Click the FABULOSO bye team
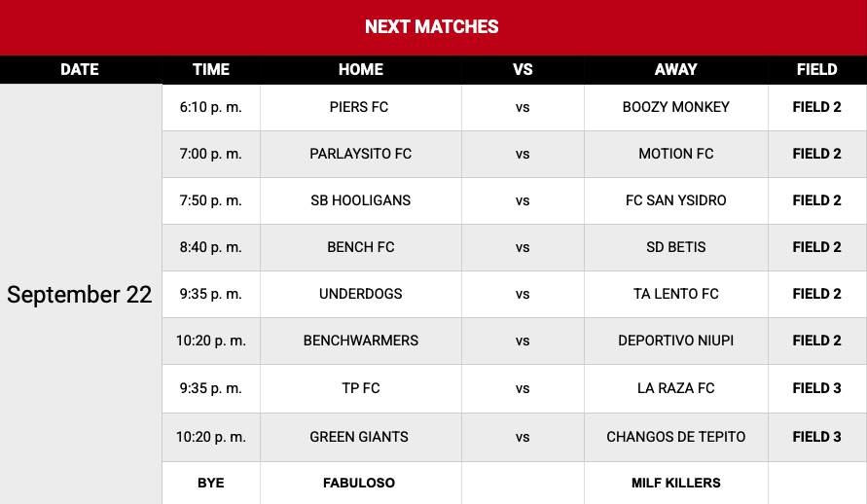Viewport: 867px width, 504px height. (x=359, y=483)
